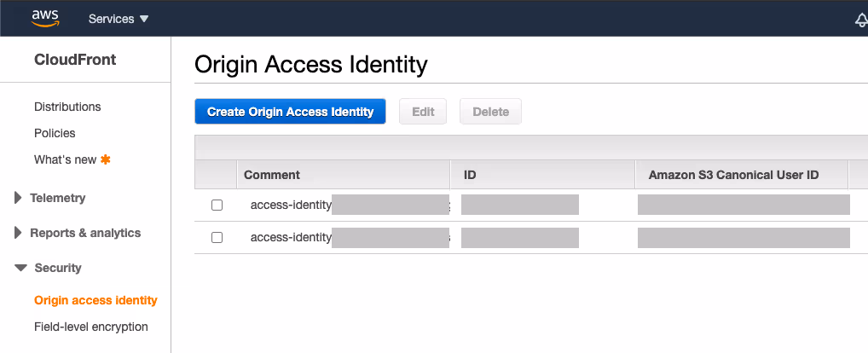Click the Delete button
868x353 pixels.
click(490, 111)
